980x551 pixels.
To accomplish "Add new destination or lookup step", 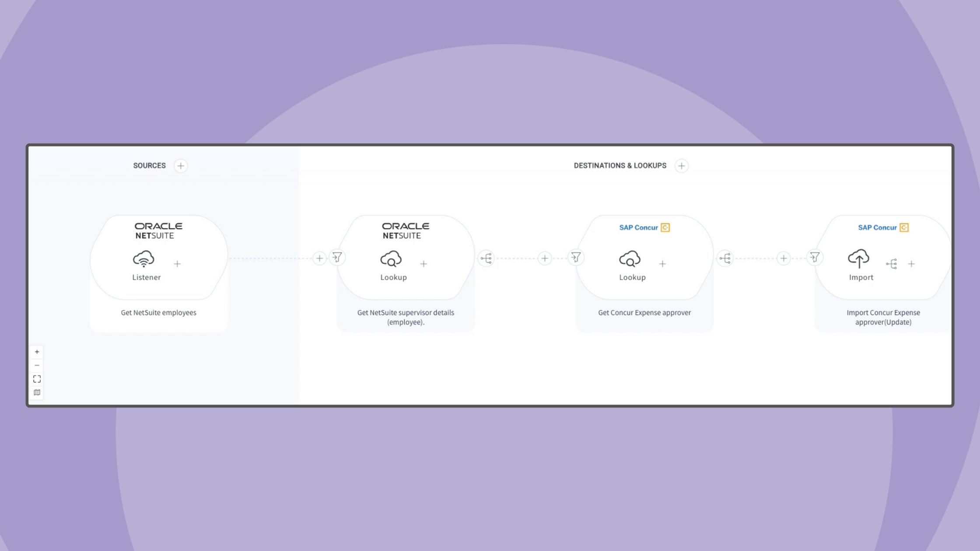I will (681, 166).
